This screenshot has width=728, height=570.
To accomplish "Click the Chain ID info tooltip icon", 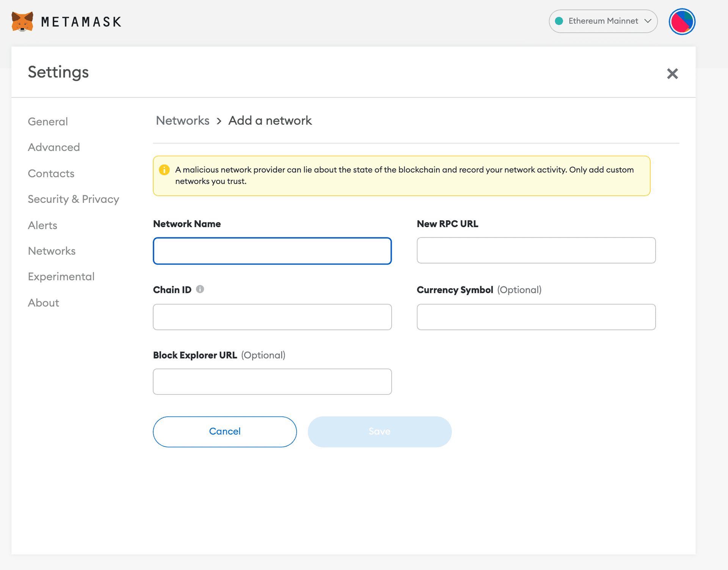I will coord(201,289).
